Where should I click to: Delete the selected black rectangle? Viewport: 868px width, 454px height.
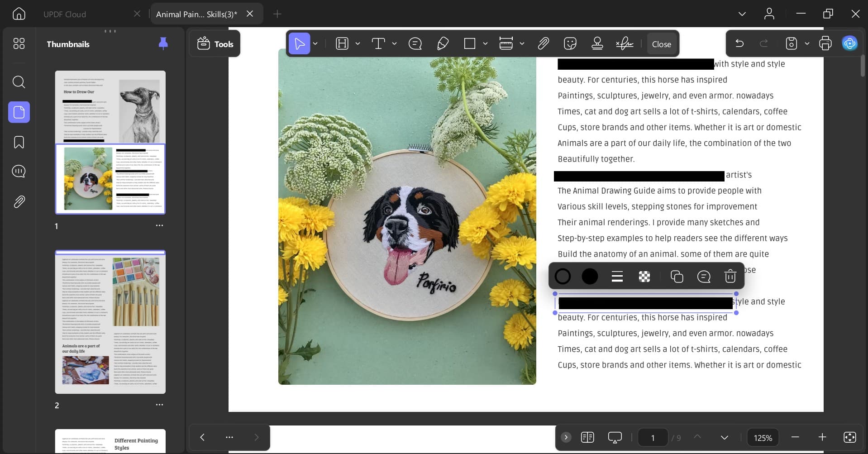point(730,277)
